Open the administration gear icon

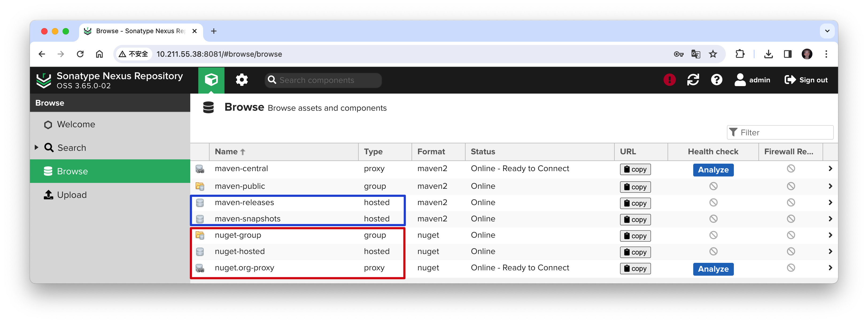click(242, 80)
